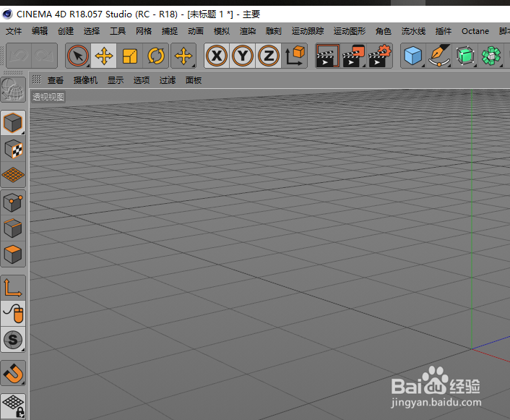Open the 网格 menu
Viewport: 510px width, 420px height.
point(144,31)
